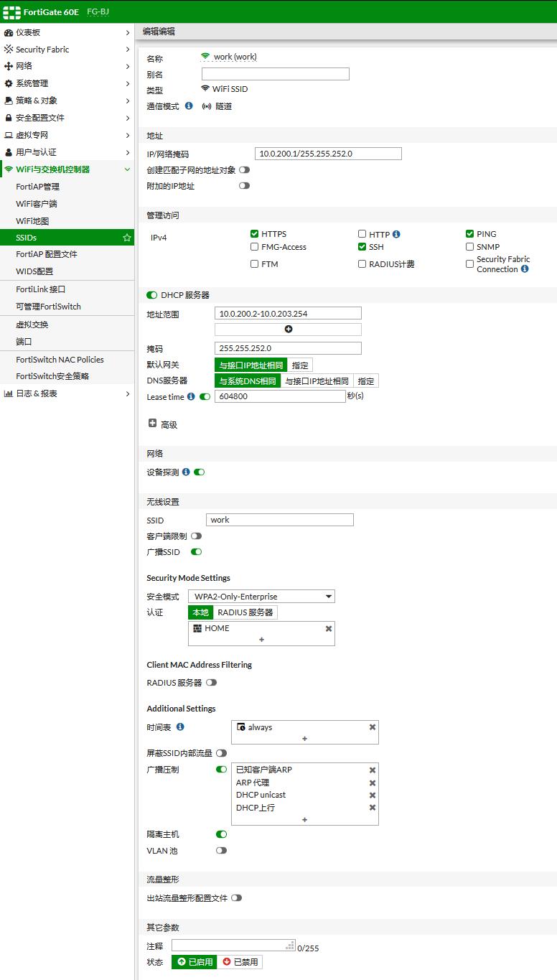557x980 pixels.
Task: Expand the 日志&报表 menu chevron
Action: pyautogui.click(x=127, y=393)
